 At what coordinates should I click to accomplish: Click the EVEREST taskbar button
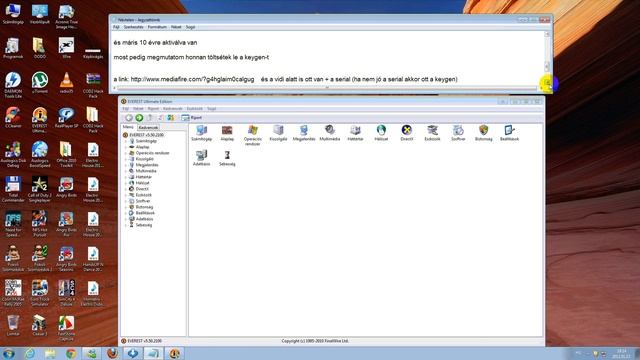(175, 353)
